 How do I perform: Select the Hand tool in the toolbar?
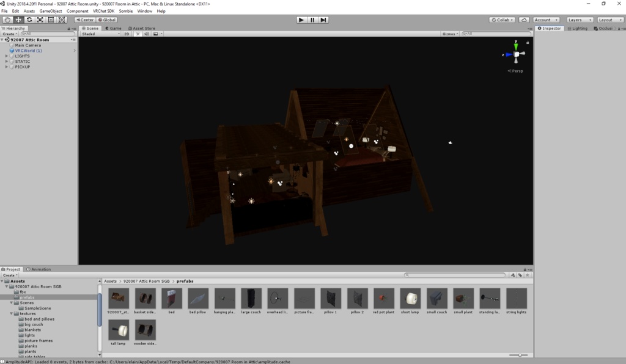[x=7, y=20]
